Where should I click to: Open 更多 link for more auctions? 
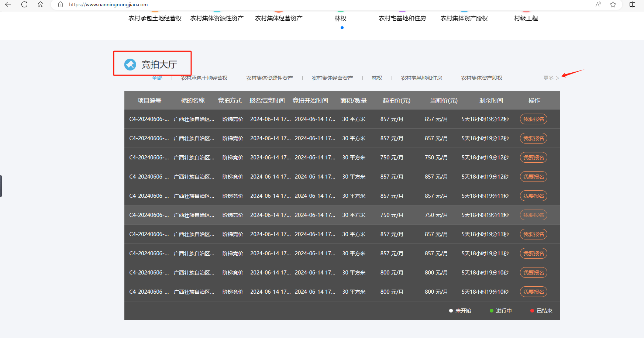551,78
